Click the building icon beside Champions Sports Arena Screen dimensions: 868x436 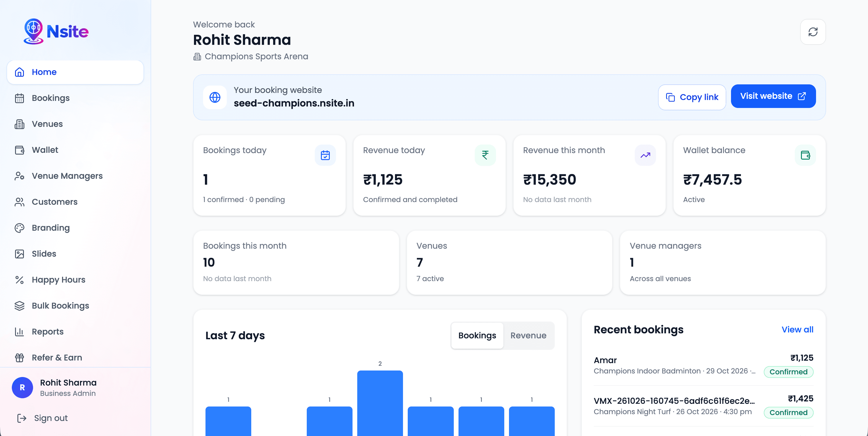pos(197,57)
